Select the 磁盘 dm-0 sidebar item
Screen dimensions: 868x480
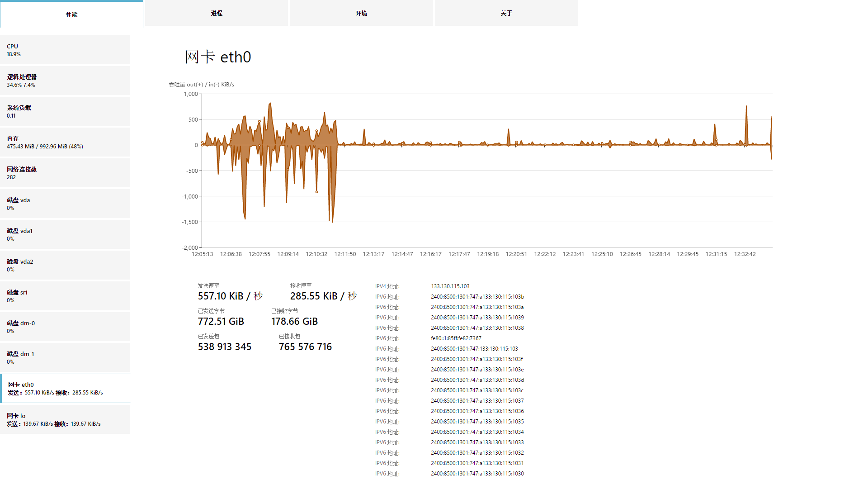click(x=65, y=327)
